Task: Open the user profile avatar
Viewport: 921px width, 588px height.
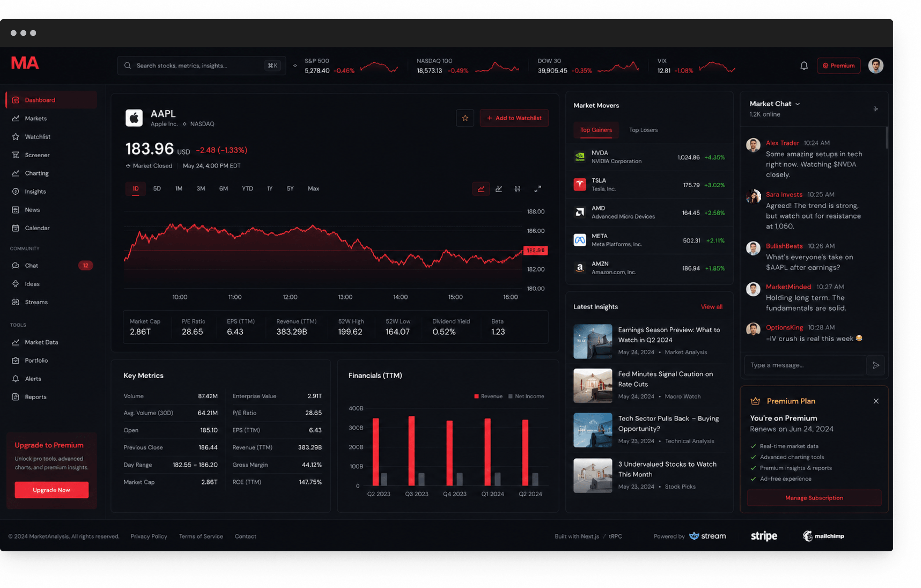Action: 876,66
